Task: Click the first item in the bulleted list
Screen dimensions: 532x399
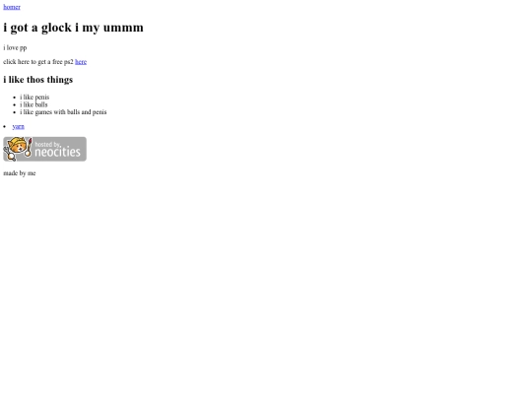Action: click(34, 98)
